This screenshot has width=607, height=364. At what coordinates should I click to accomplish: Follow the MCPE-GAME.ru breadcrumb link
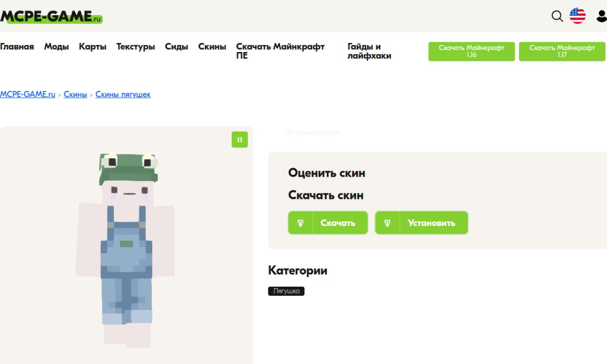[28, 94]
